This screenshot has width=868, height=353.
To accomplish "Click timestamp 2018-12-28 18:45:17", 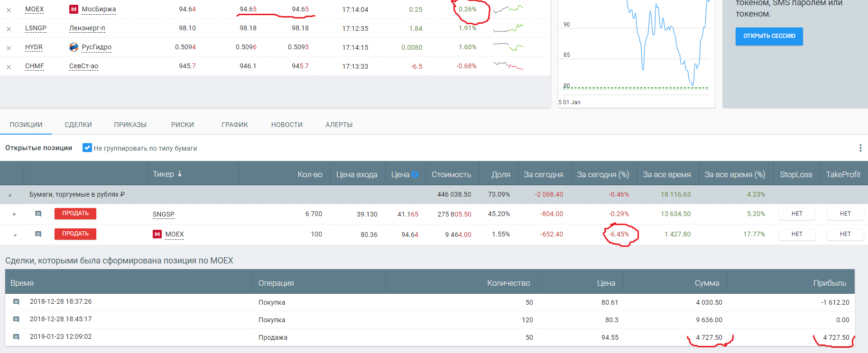I will [61, 319].
